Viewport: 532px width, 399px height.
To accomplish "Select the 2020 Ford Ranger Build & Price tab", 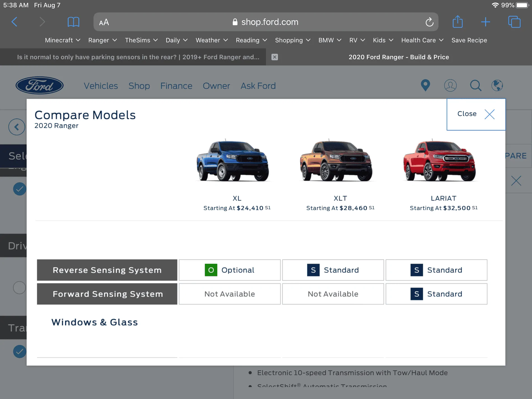I will point(399,57).
